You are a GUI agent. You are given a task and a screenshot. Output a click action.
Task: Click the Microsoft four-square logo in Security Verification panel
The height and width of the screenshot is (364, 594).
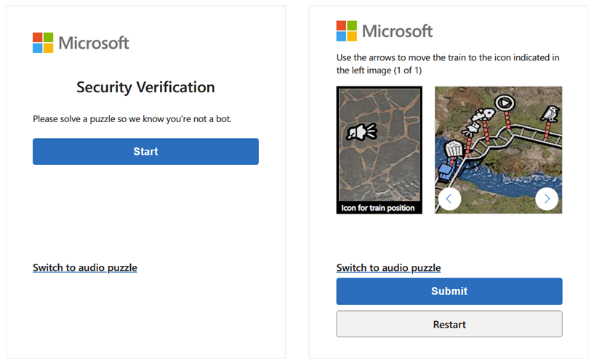tap(43, 43)
